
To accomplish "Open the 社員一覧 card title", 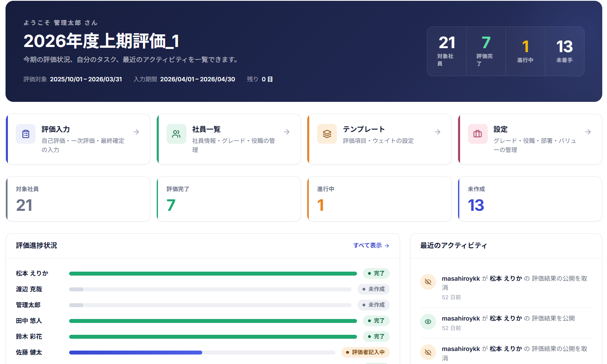I will point(207,129).
